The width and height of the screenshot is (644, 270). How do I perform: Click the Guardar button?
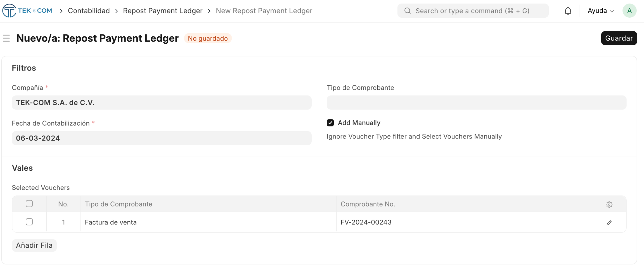[619, 38]
